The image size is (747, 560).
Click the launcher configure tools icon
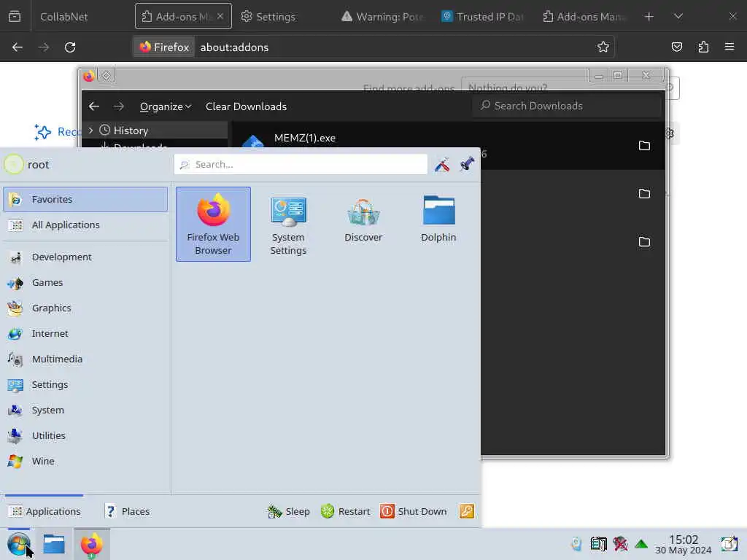point(441,164)
